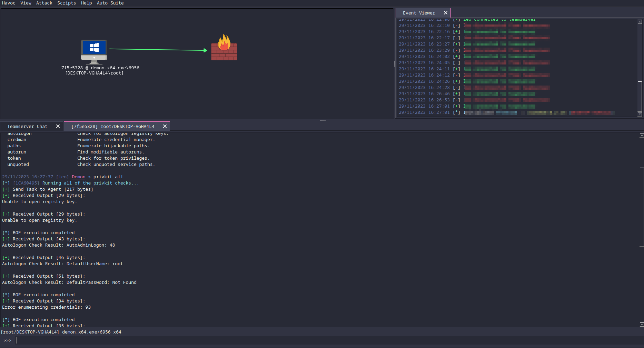Click 'paths' in the privkit help list
Viewport: 644px width, 348px height.
(14, 146)
